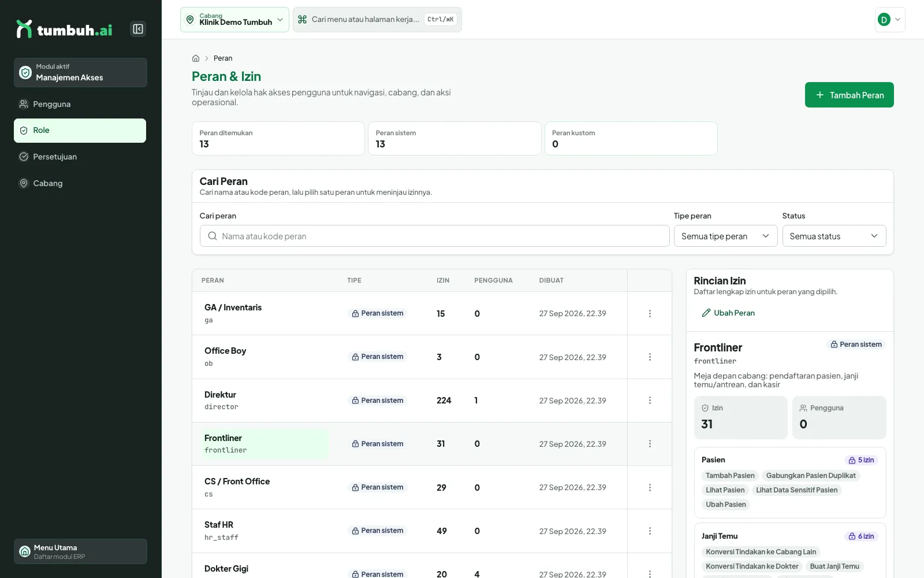This screenshot has height=578, width=924.
Task: Click the Peran breadcrumb text
Action: click(x=223, y=58)
